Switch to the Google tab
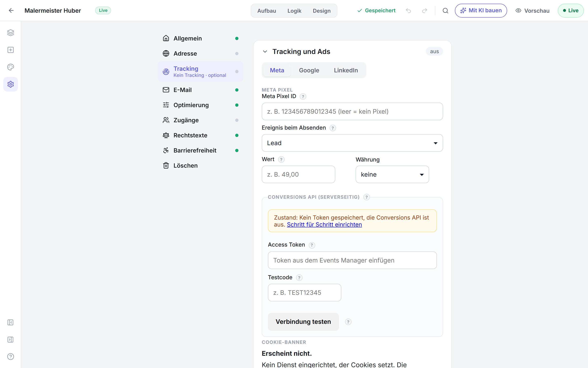The width and height of the screenshot is (588, 368). tap(309, 70)
